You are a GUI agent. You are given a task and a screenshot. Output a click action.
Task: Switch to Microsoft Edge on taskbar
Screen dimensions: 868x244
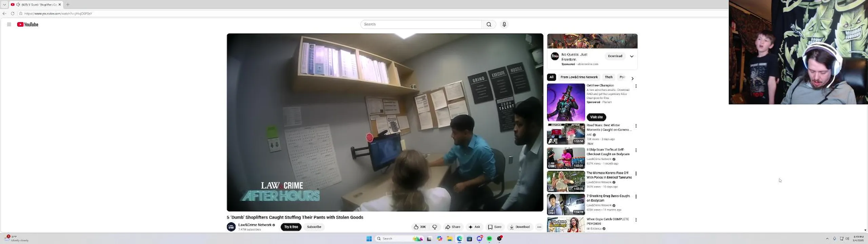tap(459, 239)
